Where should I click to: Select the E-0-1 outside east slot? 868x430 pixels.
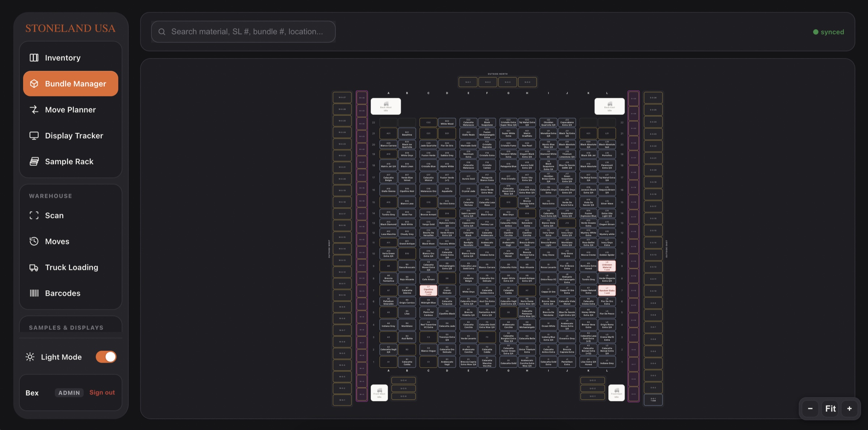(x=653, y=400)
